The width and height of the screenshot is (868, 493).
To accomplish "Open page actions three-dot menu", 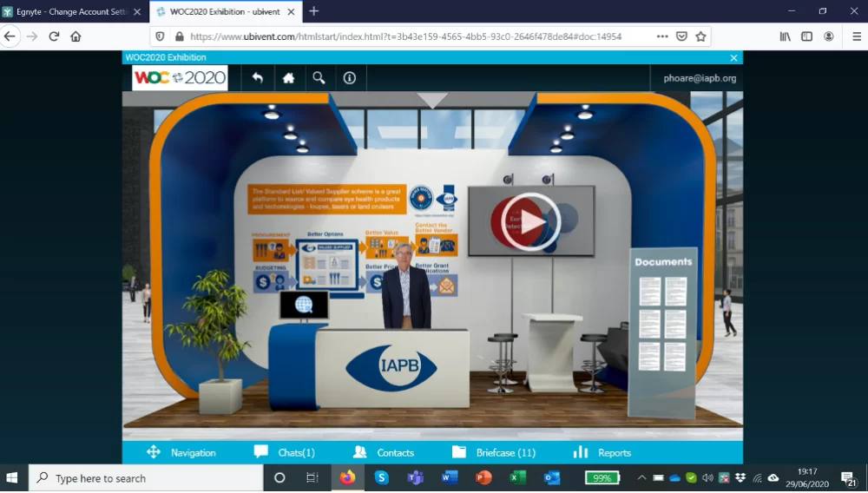I will click(x=662, y=36).
